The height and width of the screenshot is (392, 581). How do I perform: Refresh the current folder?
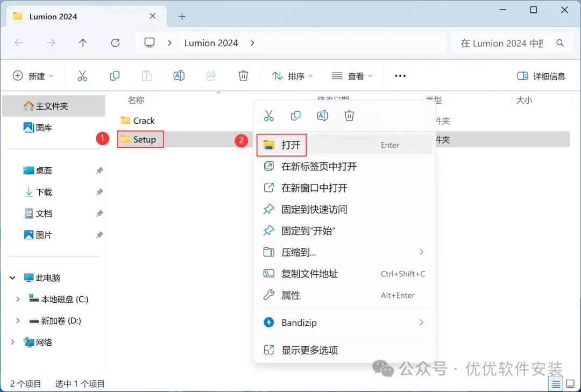(115, 43)
